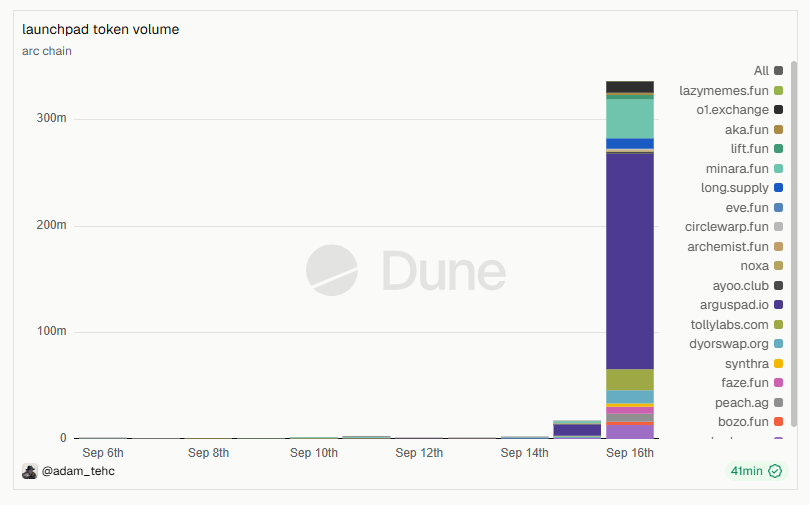Click the aka.fun legend label
Screen dimensions: 810x505
tap(746, 130)
